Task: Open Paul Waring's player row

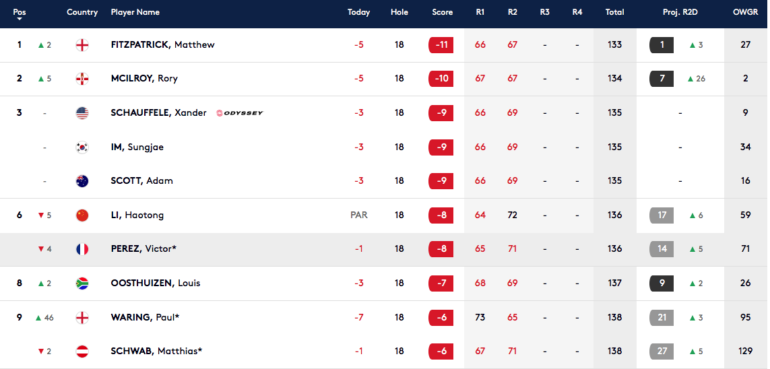Action: coord(385,317)
